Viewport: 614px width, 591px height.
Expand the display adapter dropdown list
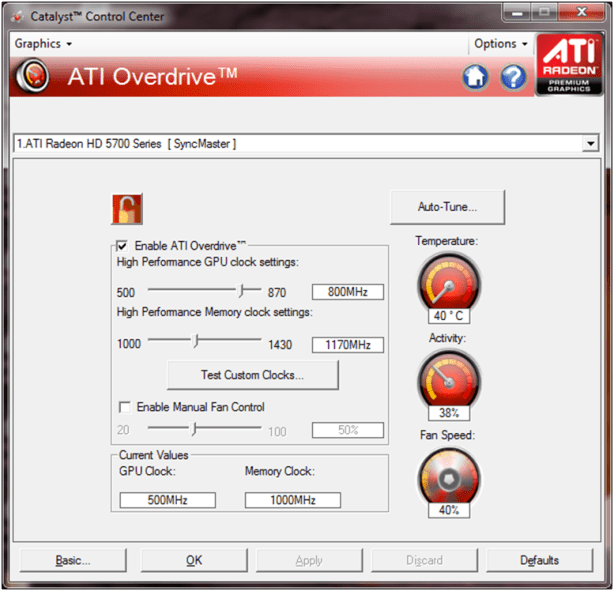(590, 144)
